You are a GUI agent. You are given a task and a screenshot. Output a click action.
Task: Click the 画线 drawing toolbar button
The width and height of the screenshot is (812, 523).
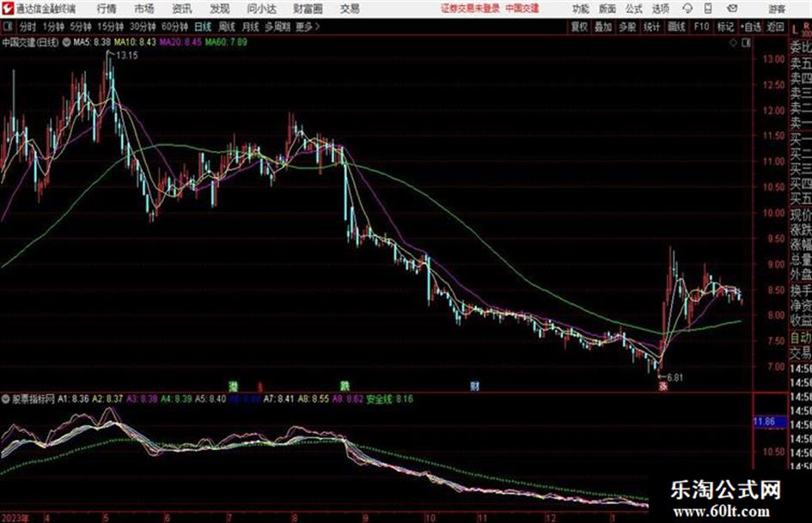(x=676, y=27)
